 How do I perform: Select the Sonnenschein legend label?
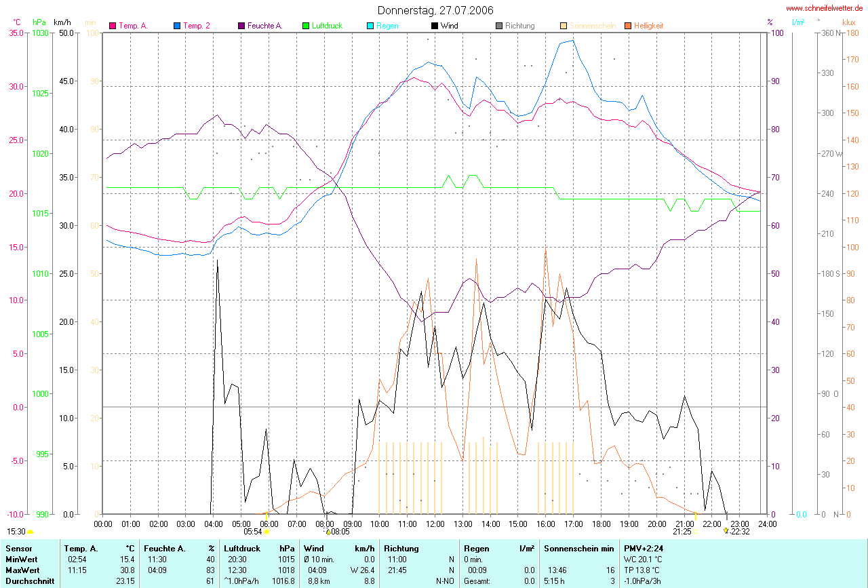pyautogui.click(x=593, y=26)
